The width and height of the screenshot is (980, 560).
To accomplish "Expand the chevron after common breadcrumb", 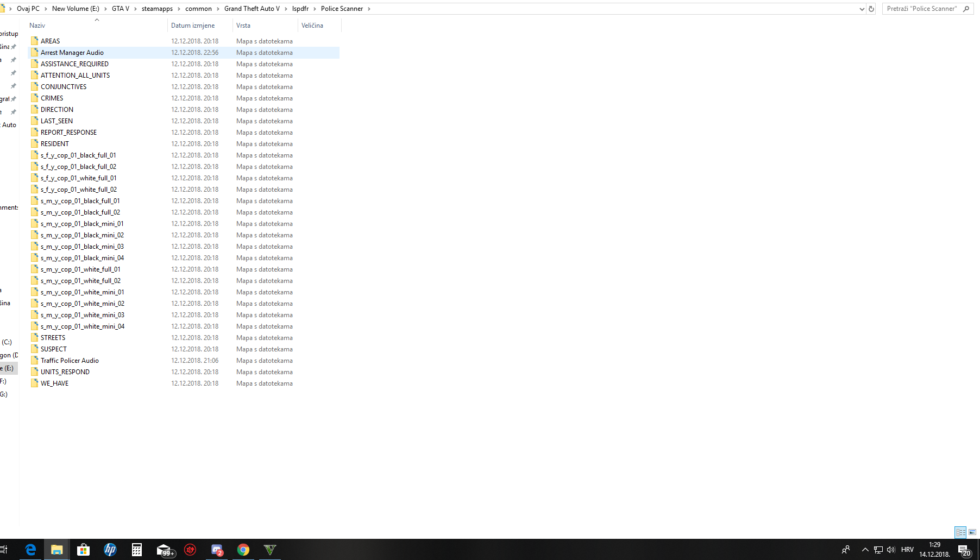I will [218, 9].
